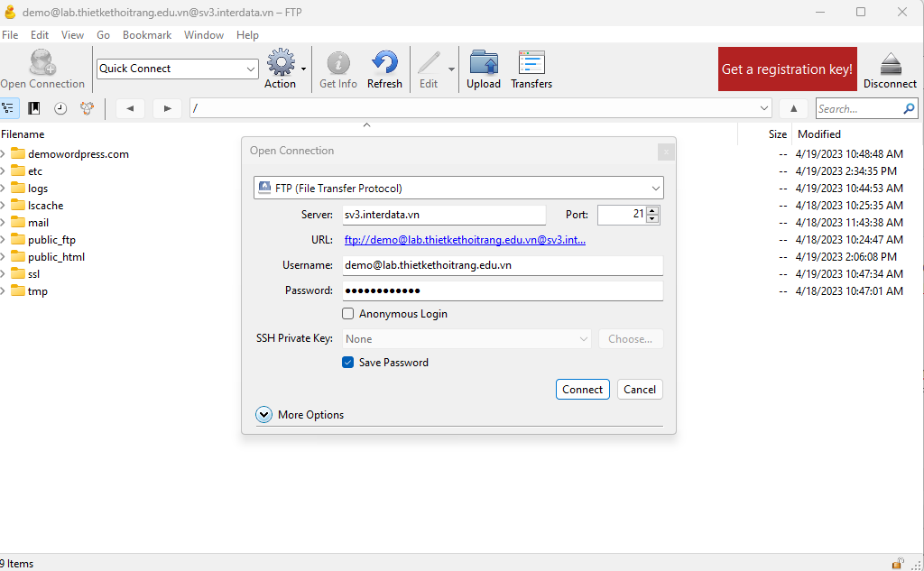Increase the port number

[652, 211]
